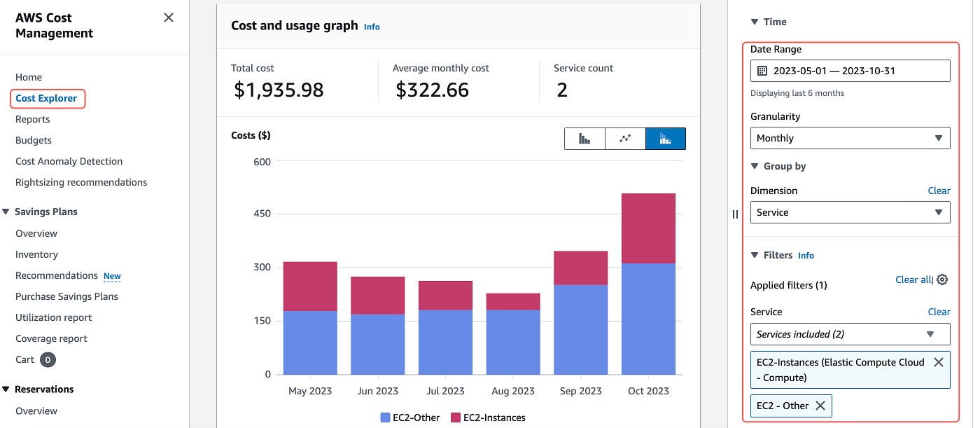Image resolution: width=980 pixels, height=428 pixels.
Task: Open Cost Explorer in sidebar
Action: click(46, 98)
